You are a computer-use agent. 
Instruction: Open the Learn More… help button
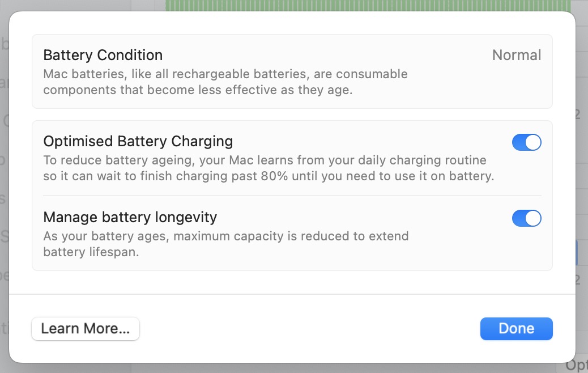[86, 329]
